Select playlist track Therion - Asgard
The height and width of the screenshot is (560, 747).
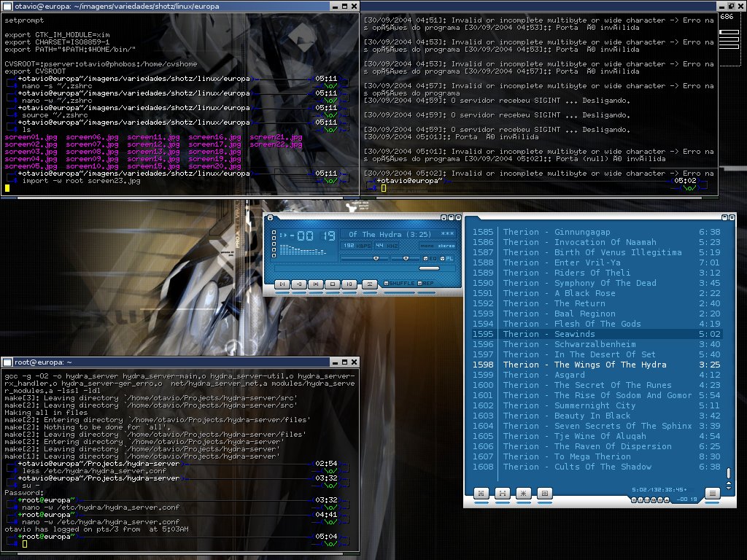569,375
